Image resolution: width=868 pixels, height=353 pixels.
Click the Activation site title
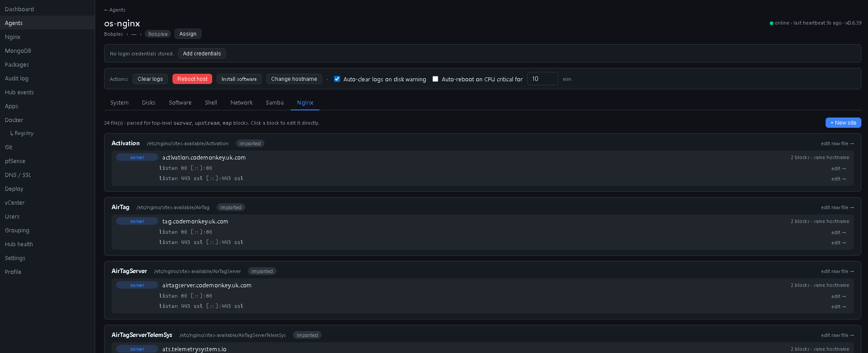[x=126, y=143]
